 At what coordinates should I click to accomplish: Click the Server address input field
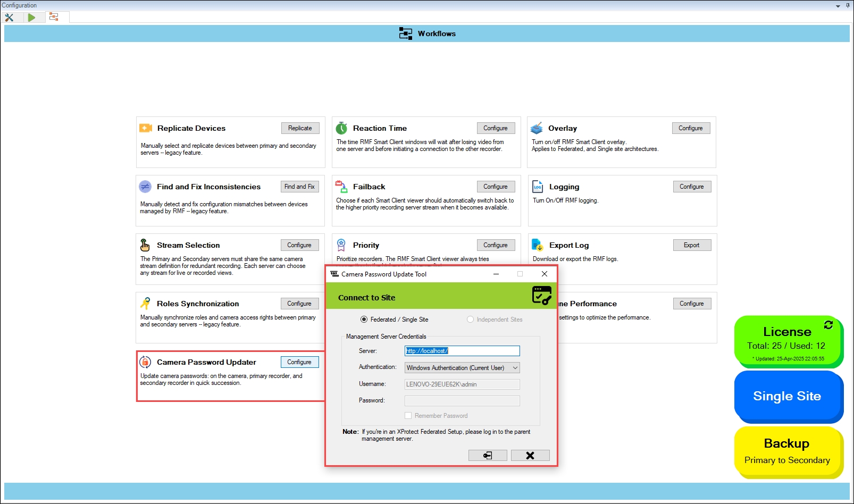[462, 351]
